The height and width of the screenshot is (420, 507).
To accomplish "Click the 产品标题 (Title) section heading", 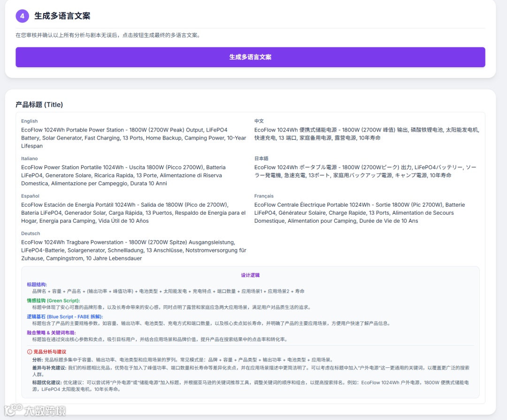I will point(39,104).
